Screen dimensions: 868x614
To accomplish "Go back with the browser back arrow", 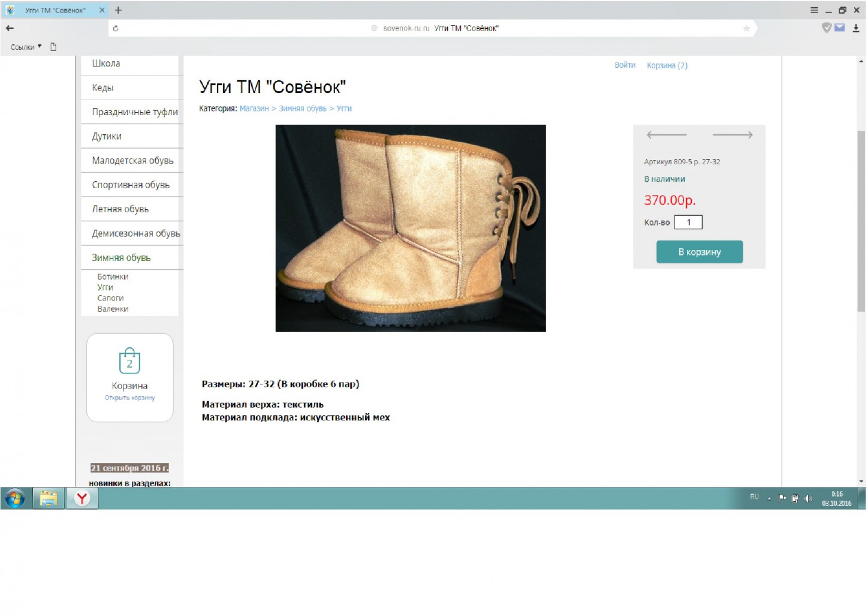I will 10,28.
